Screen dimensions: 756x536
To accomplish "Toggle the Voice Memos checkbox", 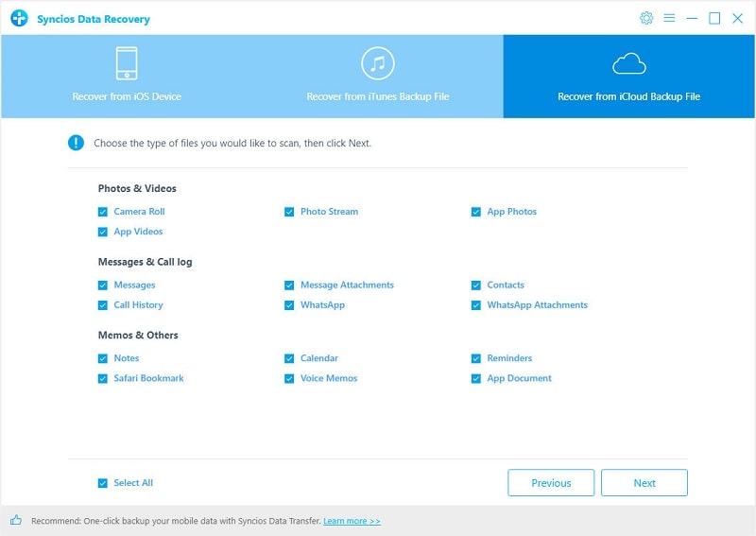I will pyautogui.click(x=289, y=379).
